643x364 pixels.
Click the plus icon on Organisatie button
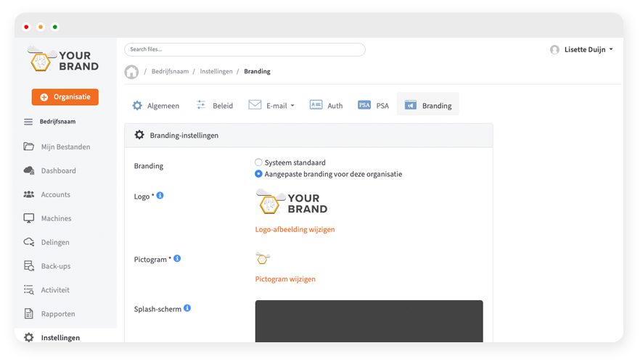point(44,97)
